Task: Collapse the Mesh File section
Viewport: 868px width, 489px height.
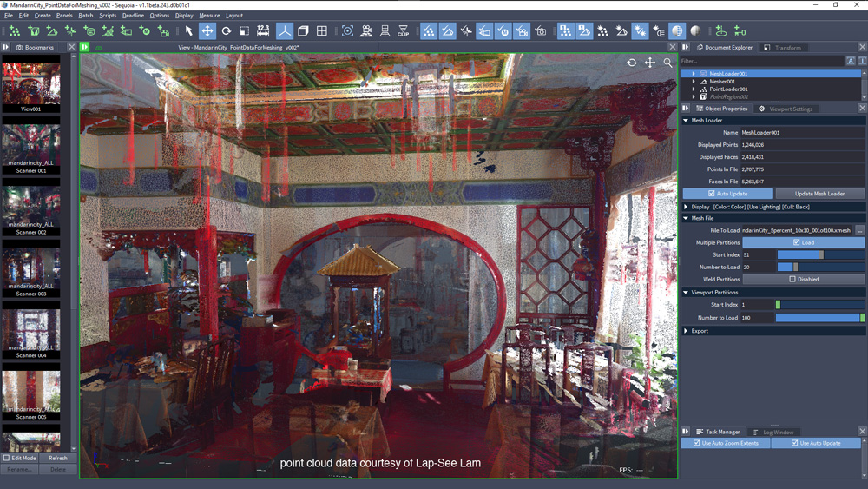Action: pos(686,218)
